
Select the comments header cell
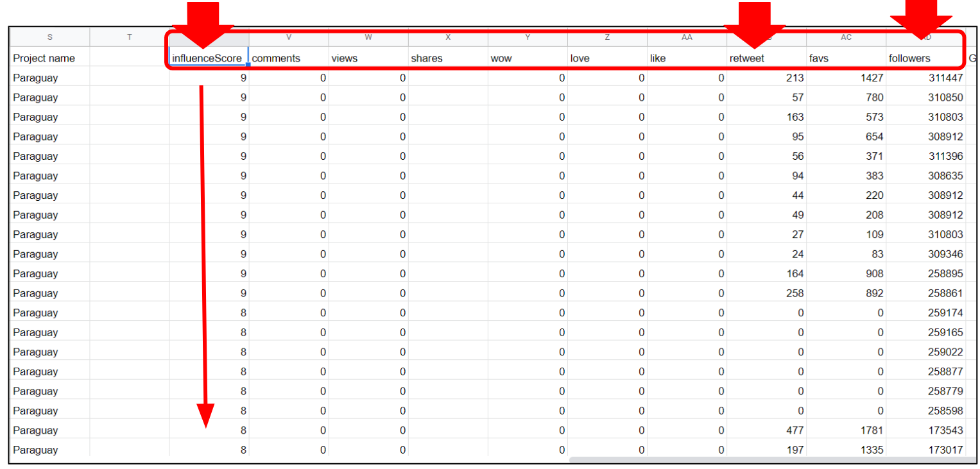(288, 58)
